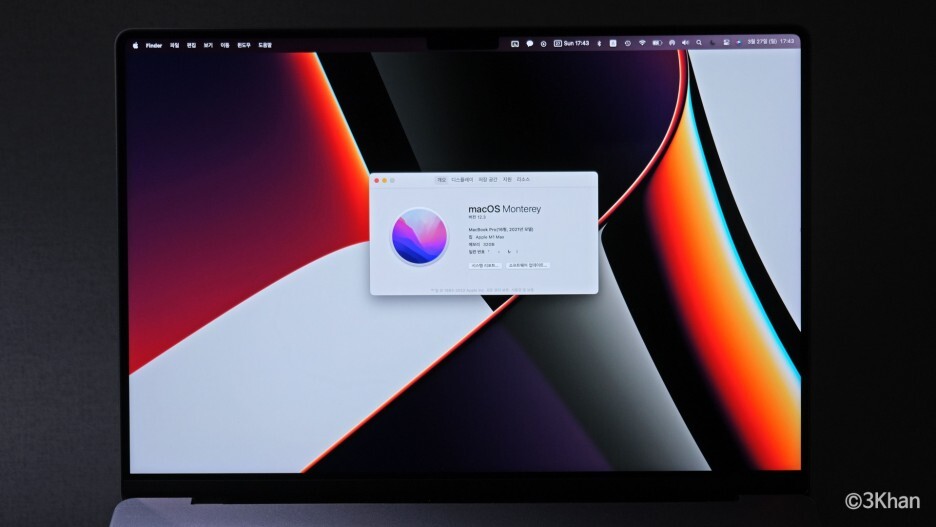Image resolution: width=936 pixels, height=527 pixels.
Task: Open the Bluetooth status menu
Action: click(x=599, y=43)
